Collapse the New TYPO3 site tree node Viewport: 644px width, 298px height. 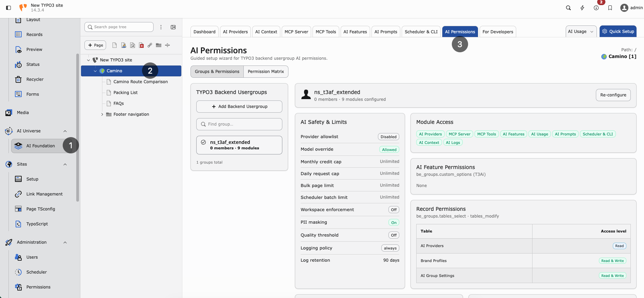coord(88,60)
